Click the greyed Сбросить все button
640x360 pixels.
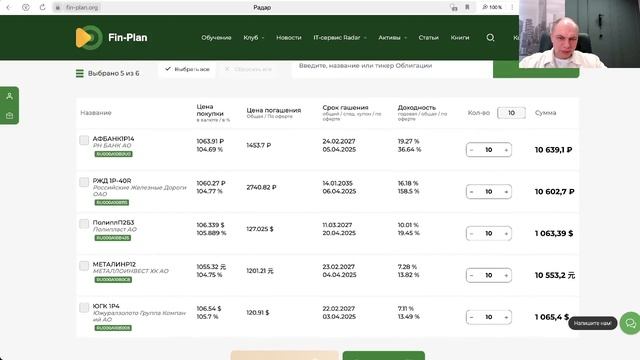coord(248,69)
